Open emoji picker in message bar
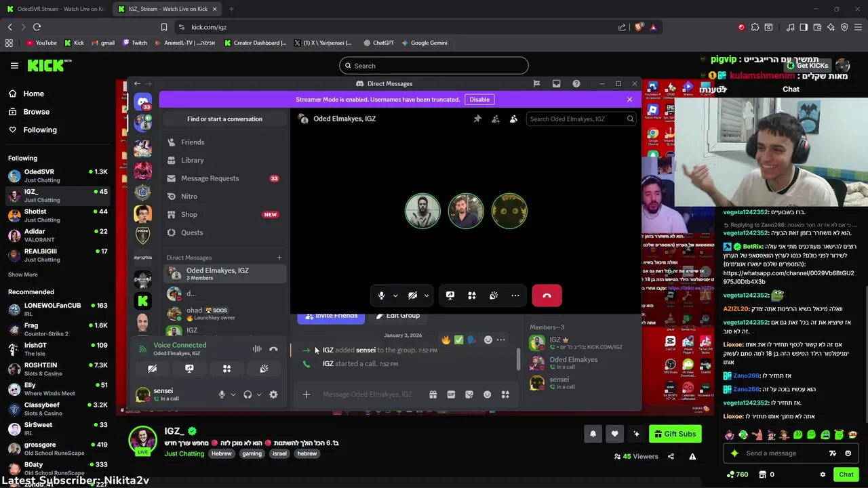The width and height of the screenshot is (868, 488). [x=487, y=394]
